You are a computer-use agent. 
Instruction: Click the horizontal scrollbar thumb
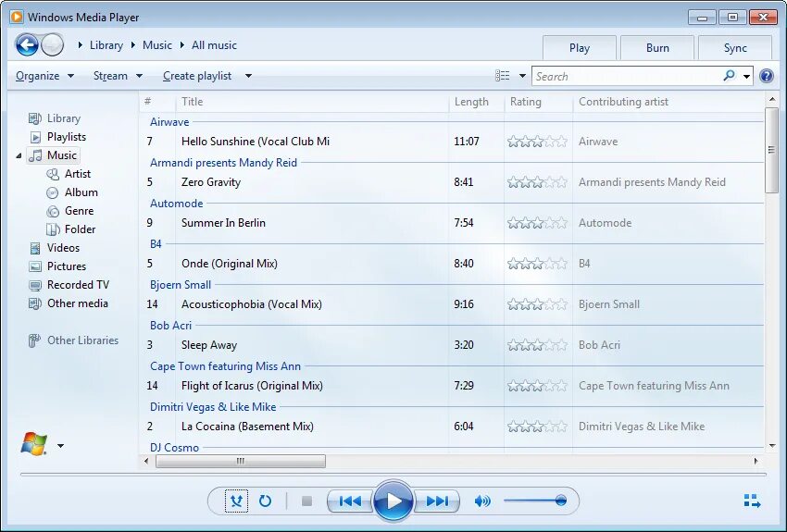click(241, 461)
